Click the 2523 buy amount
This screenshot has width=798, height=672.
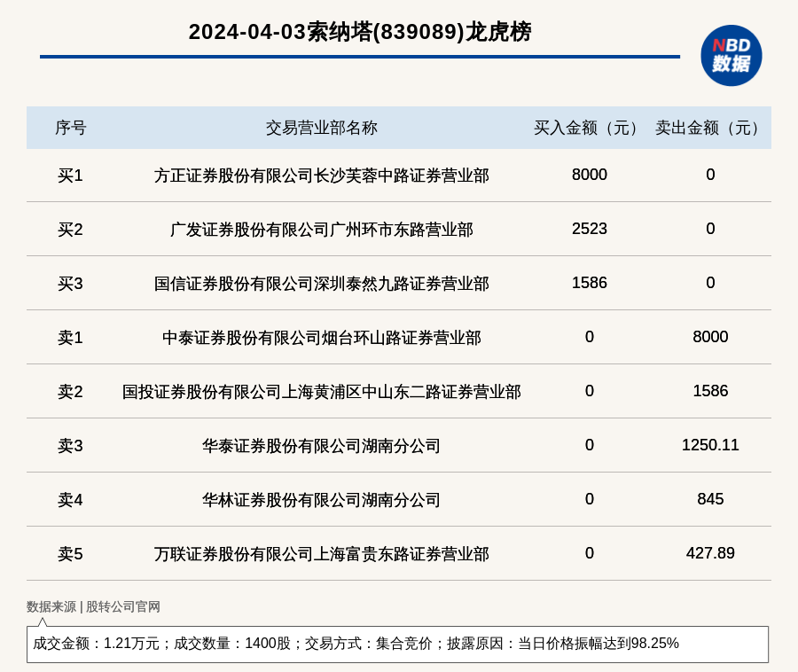pyautogui.click(x=590, y=229)
